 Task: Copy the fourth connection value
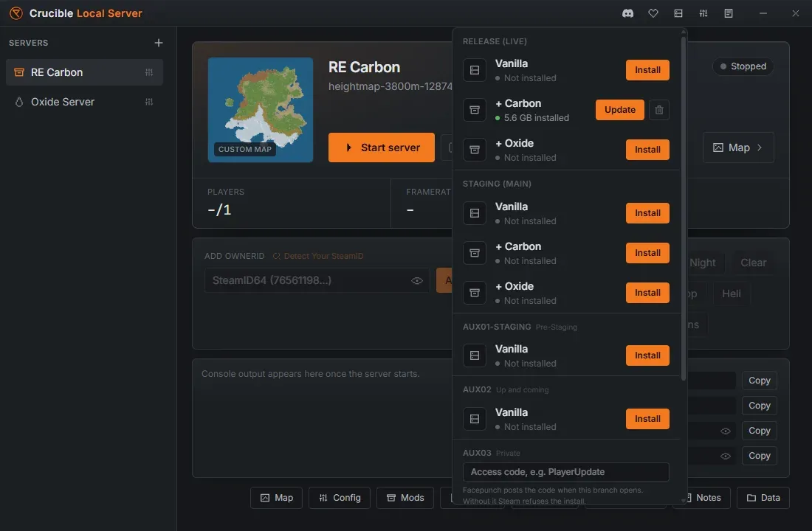pos(759,456)
